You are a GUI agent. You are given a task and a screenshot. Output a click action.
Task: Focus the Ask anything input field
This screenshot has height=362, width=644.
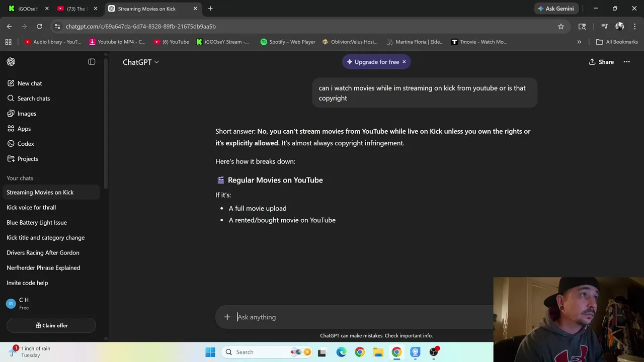362,317
